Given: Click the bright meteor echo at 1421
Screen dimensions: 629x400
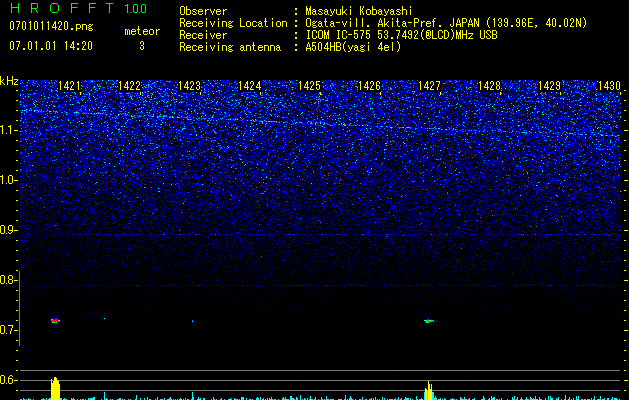Looking at the screenshot, I should pyautogui.click(x=55, y=321).
